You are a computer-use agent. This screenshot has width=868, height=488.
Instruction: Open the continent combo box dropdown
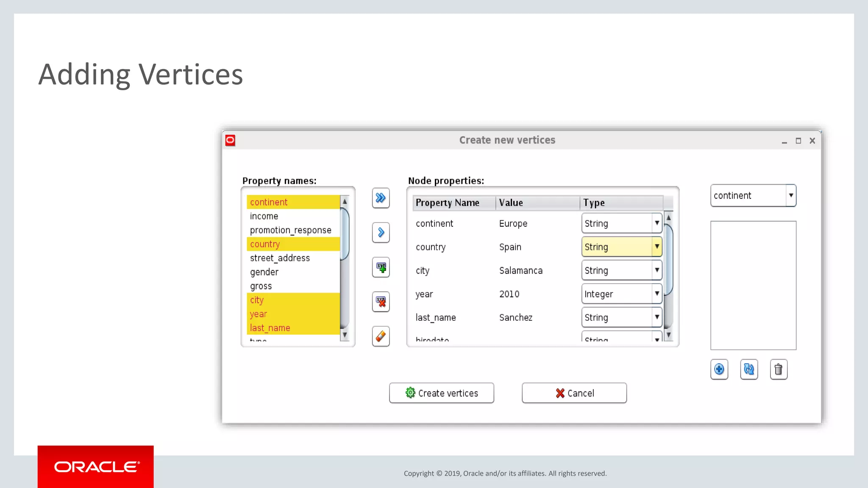(x=791, y=196)
